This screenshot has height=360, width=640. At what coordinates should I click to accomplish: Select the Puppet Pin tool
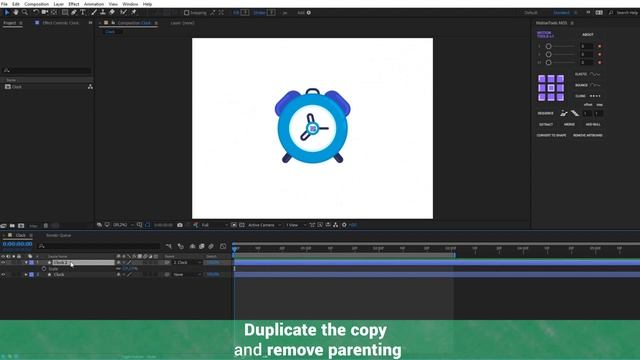tap(133, 13)
